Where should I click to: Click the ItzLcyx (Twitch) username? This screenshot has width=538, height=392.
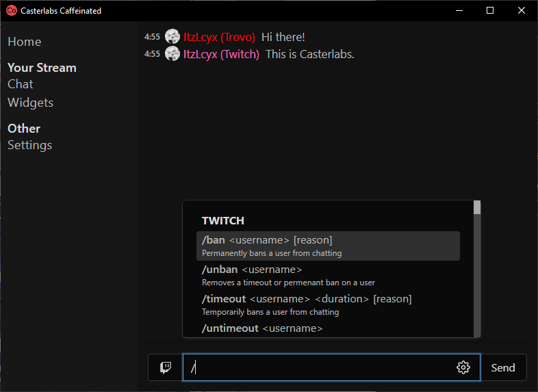pos(221,54)
